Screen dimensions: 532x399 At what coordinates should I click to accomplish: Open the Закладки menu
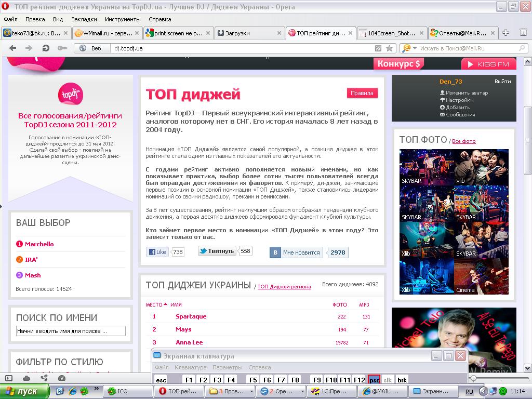[84, 19]
